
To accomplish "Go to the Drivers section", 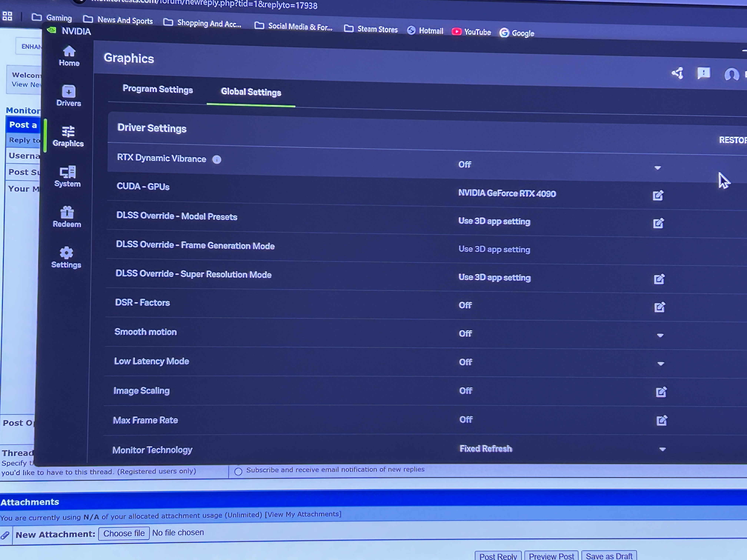I will coord(69,96).
